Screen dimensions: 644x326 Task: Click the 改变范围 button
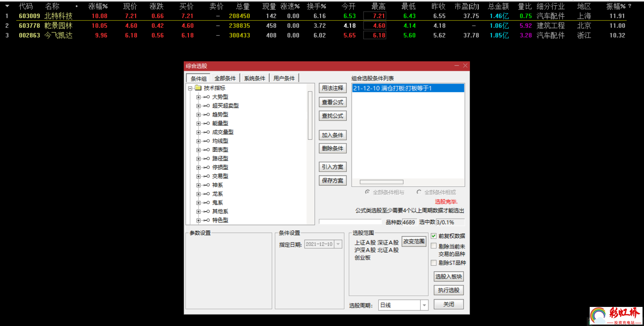tap(414, 241)
